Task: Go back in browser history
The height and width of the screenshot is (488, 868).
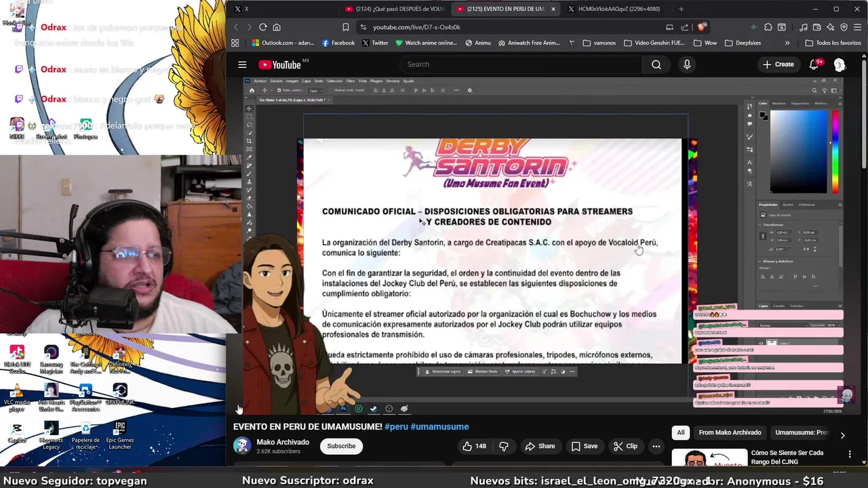Action: [236, 27]
